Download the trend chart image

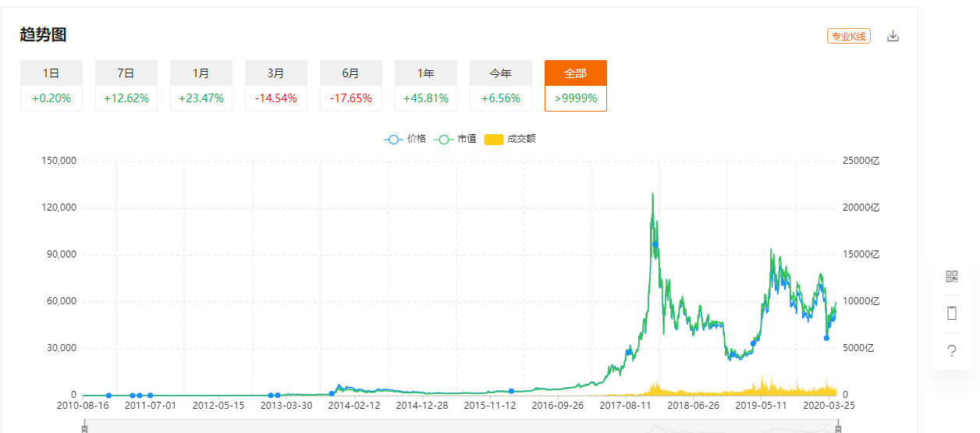click(893, 36)
